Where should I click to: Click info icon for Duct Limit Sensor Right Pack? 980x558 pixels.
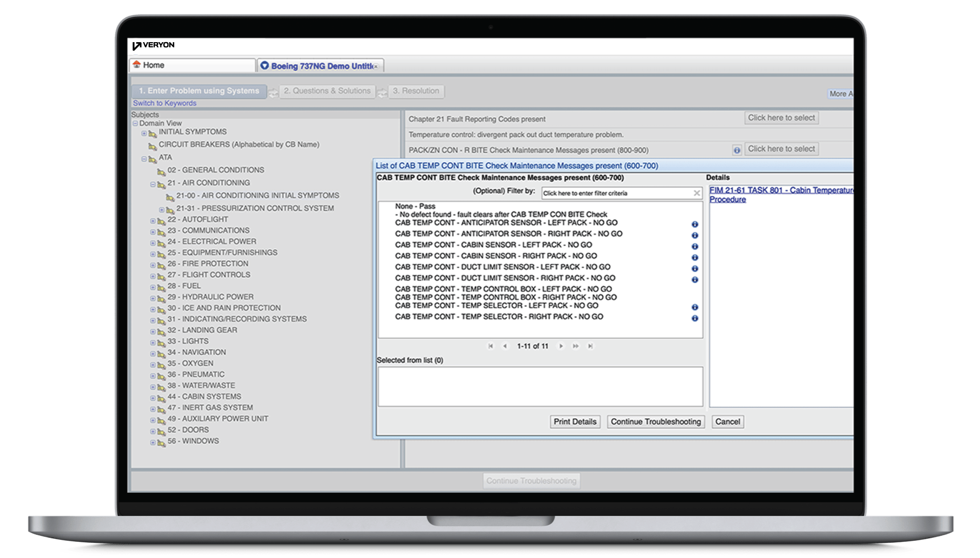tap(694, 279)
